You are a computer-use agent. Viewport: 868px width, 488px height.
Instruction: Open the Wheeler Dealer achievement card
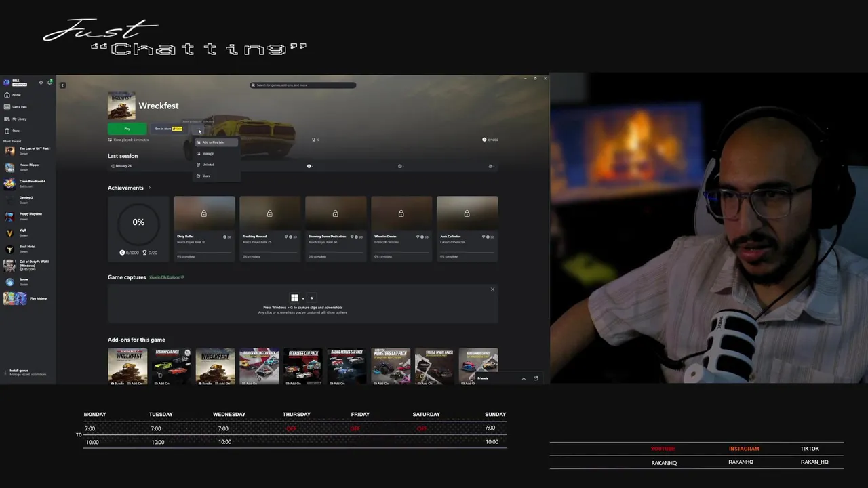point(401,229)
